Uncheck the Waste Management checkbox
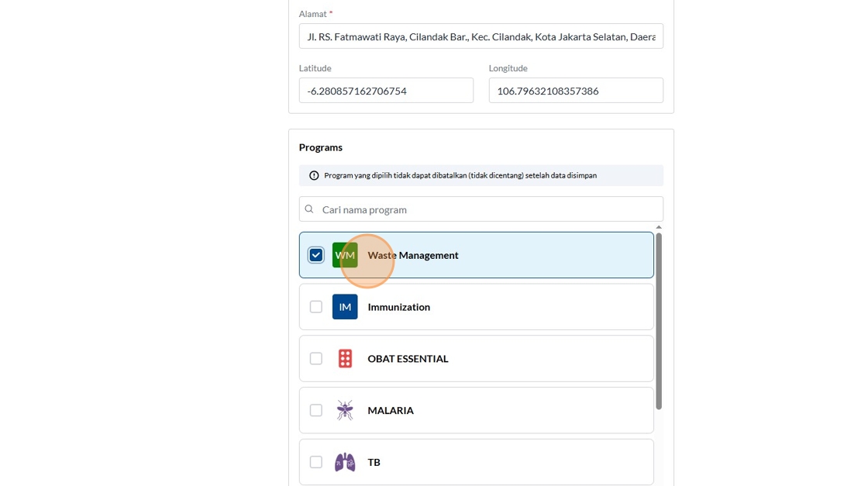The height and width of the screenshot is (486, 868). pyautogui.click(x=316, y=255)
